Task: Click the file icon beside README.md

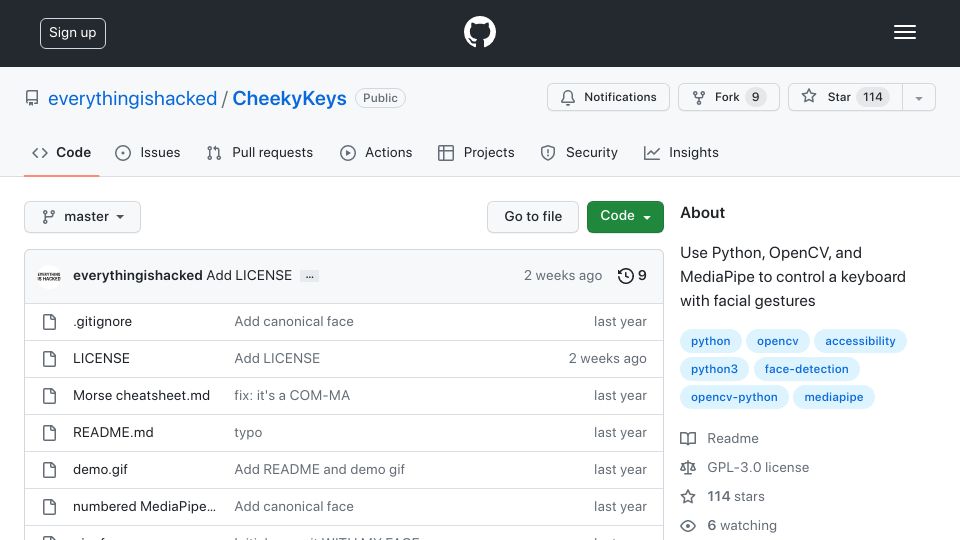Action: [x=50, y=433]
